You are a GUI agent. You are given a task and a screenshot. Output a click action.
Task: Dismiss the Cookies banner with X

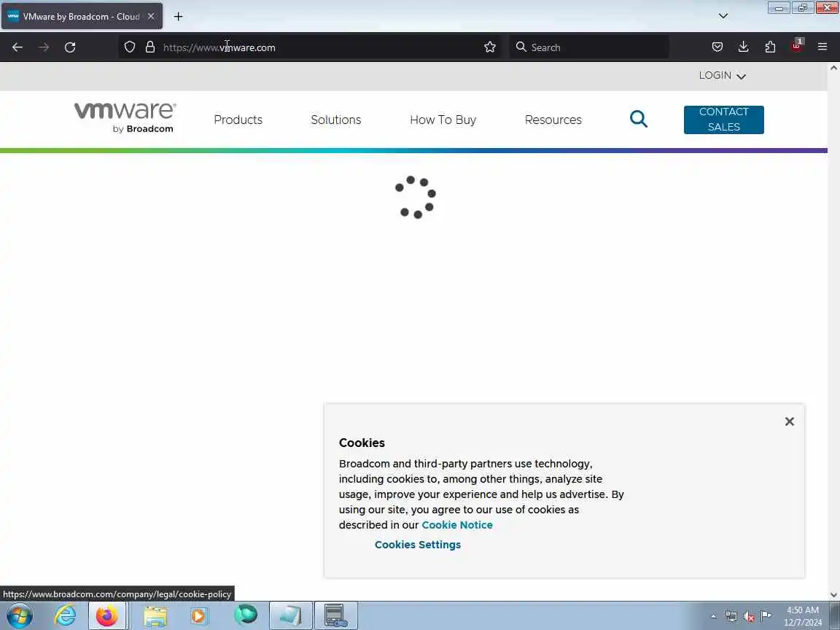click(789, 421)
